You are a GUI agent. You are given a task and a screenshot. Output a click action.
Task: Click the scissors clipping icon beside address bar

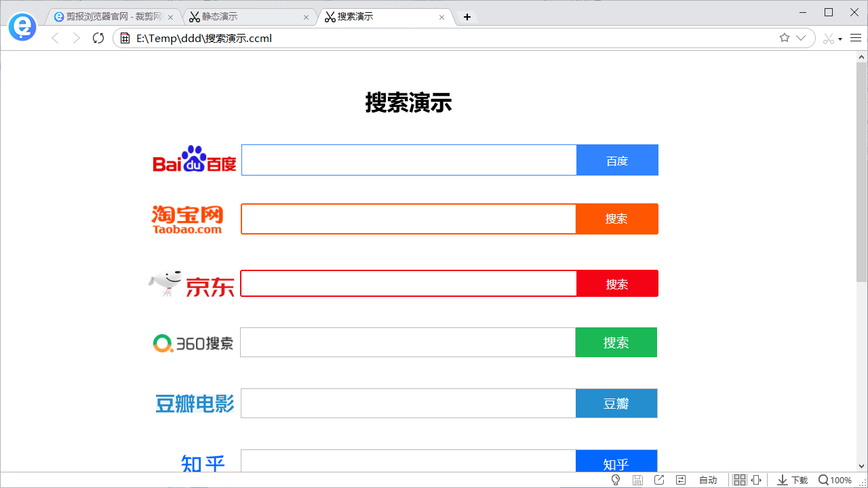[829, 38]
